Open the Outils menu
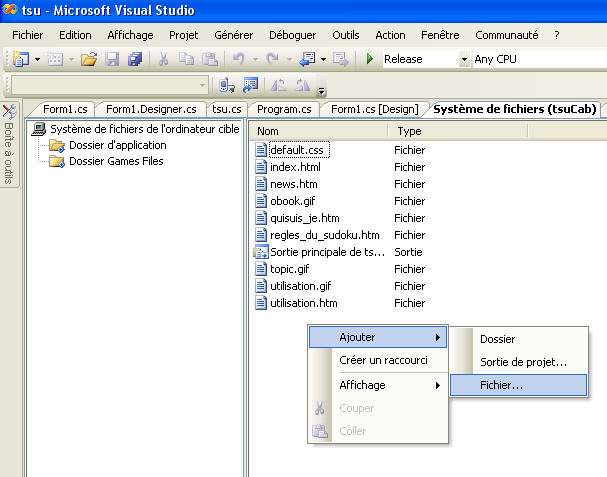This screenshot has width=607, height=477. pyautogui.click(x=346, y=35)
